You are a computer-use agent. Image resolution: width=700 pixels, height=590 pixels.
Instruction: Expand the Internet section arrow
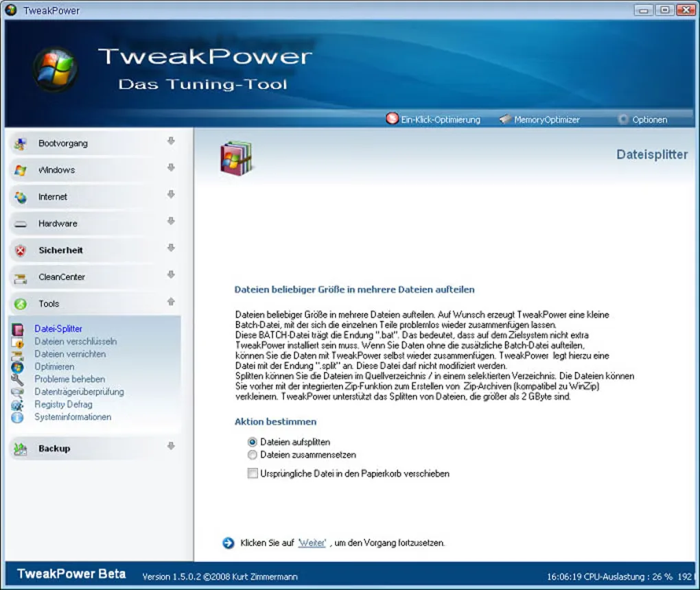(171, 195)
